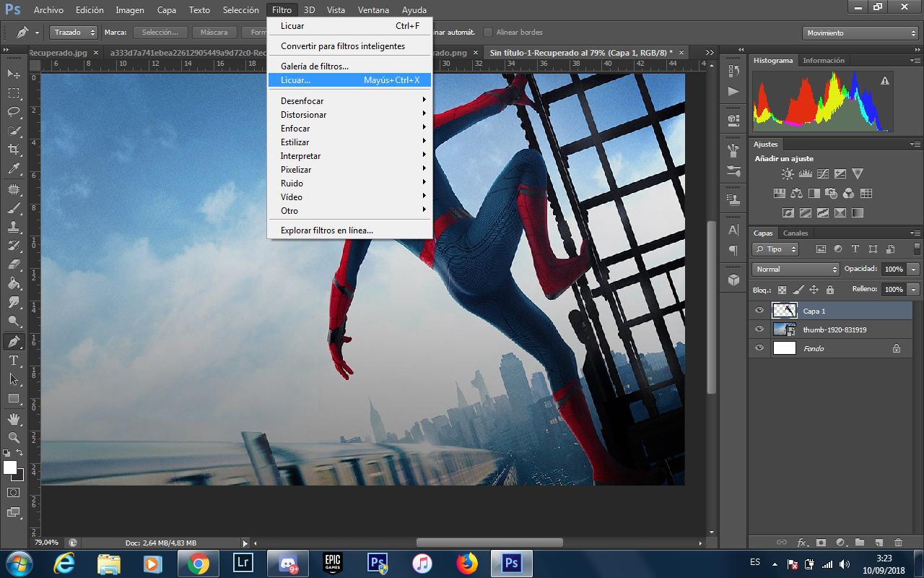Open the Imagen menu

[130, 10]
